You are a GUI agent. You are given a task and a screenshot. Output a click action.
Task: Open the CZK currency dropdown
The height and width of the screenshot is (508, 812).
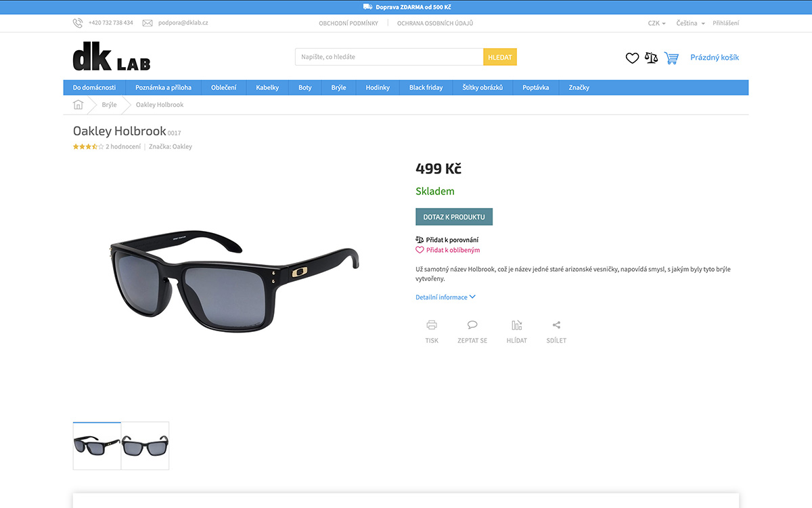(656, 23)
